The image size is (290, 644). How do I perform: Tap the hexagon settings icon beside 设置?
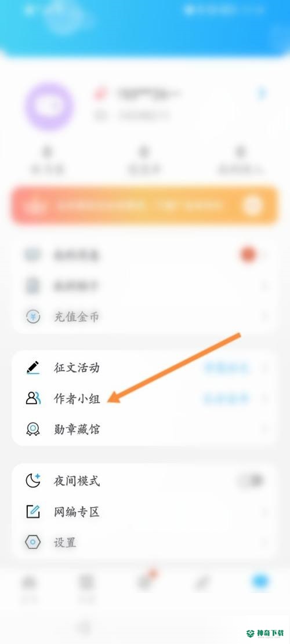33,543
